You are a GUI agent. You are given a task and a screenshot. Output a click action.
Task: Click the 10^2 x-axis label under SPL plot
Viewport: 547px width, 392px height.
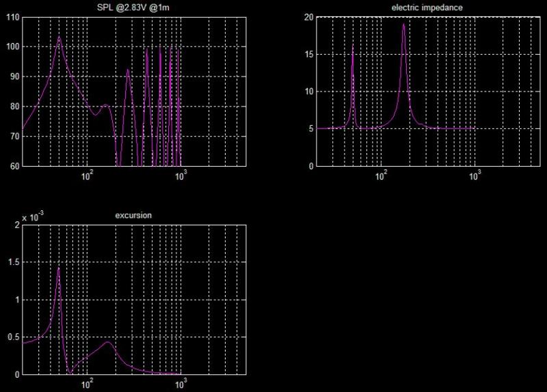(88, 176)
